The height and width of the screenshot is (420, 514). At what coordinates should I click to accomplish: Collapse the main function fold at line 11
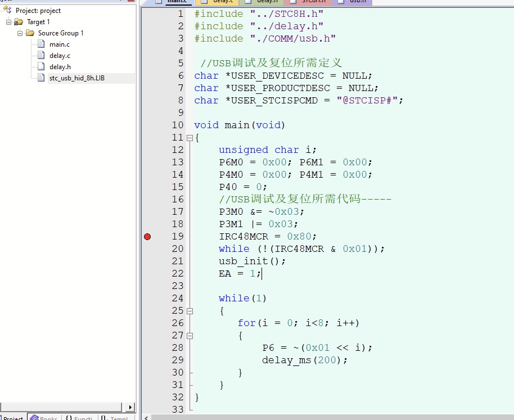(x=190, y=138)
